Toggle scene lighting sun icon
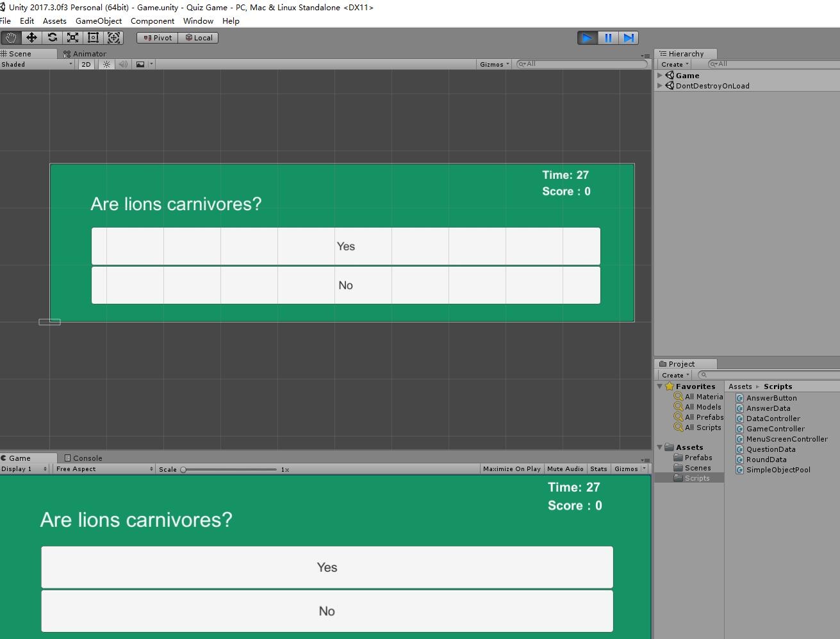Image resolution: width=840 pixels, height=639 pixels. click(107, 64)
